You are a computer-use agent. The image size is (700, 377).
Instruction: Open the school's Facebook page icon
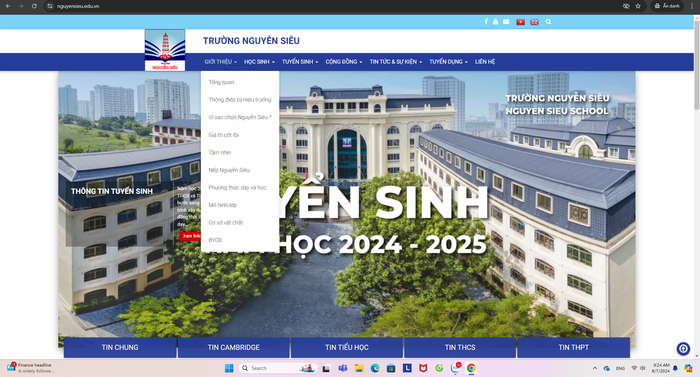pyautogui.click(x=486, y=21)
